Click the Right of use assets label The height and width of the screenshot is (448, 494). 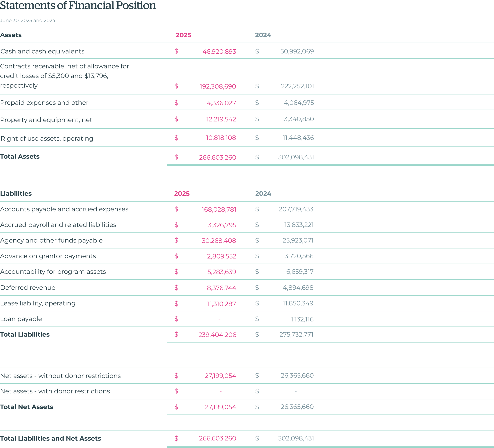click(x=47, y=139)
